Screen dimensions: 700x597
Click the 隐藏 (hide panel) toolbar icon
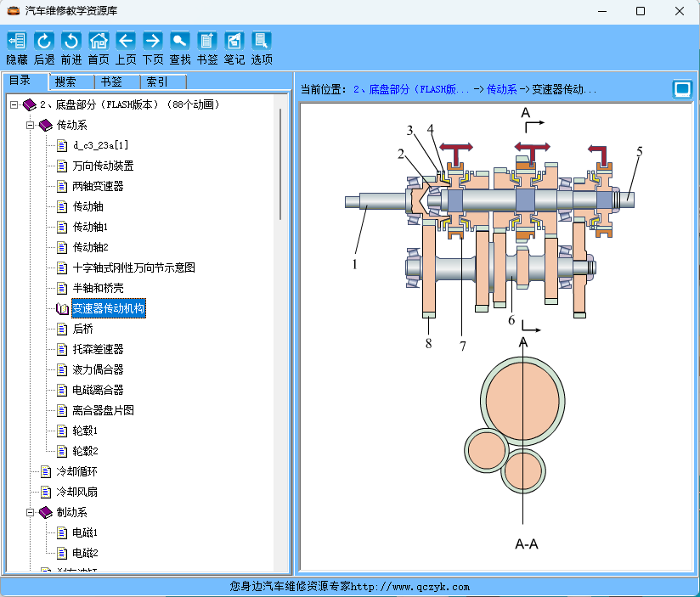(17, 41)
